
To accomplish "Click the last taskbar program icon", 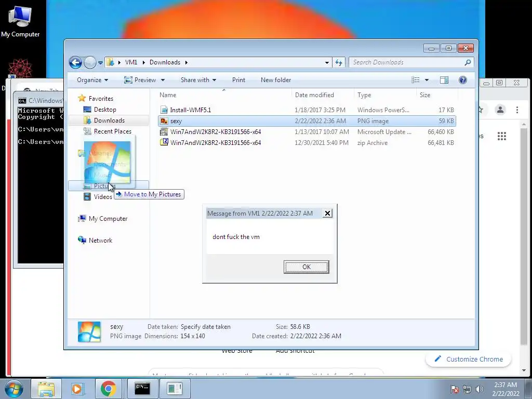I will tap(175, 389).
